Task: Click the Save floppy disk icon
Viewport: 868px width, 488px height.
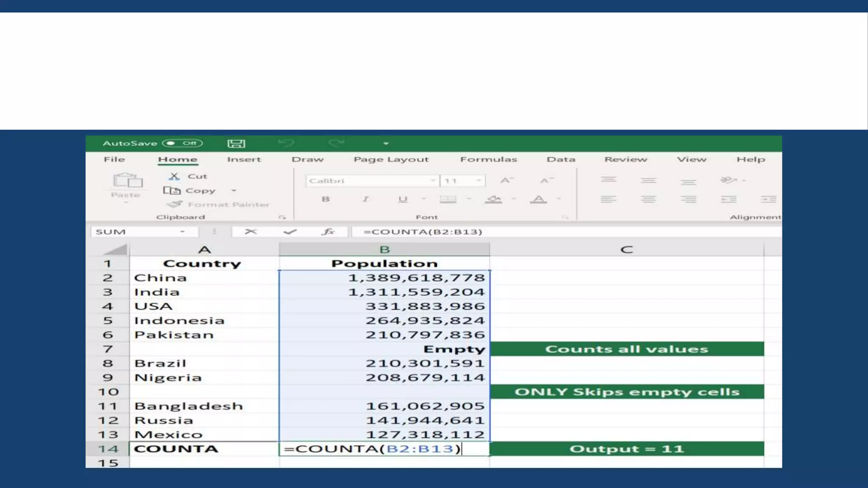Action: pos(236,144)
